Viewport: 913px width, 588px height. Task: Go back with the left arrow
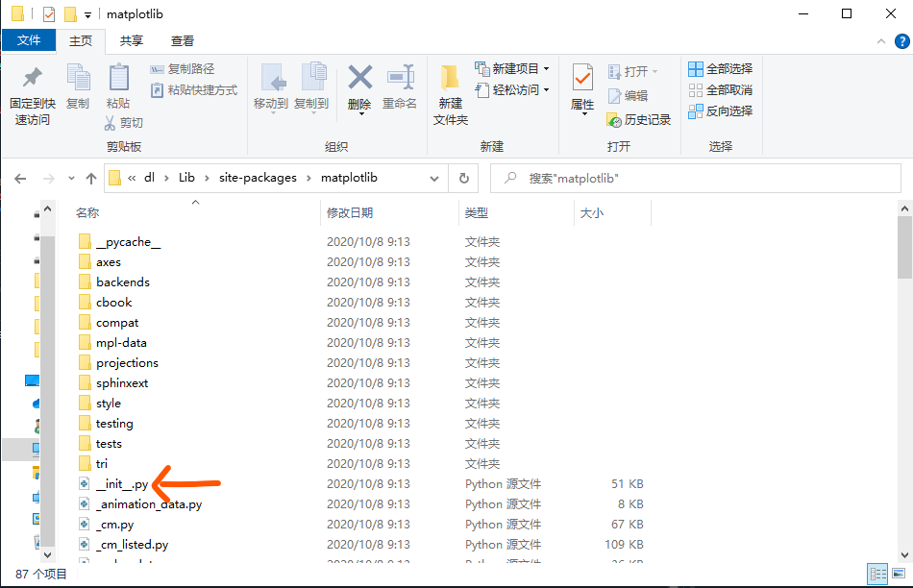click(20, 178)
